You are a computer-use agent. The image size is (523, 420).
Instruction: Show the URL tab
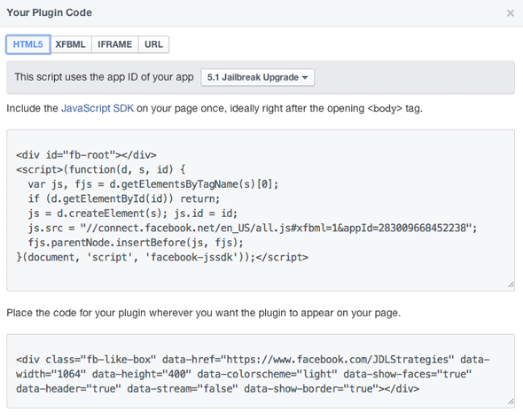153,44
